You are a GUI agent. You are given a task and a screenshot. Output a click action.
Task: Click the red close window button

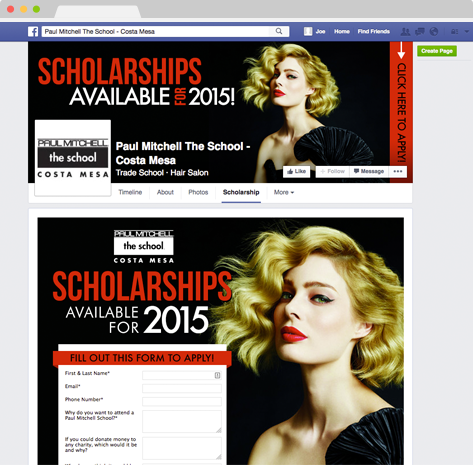pyautogui.click(x=10, y=9)
